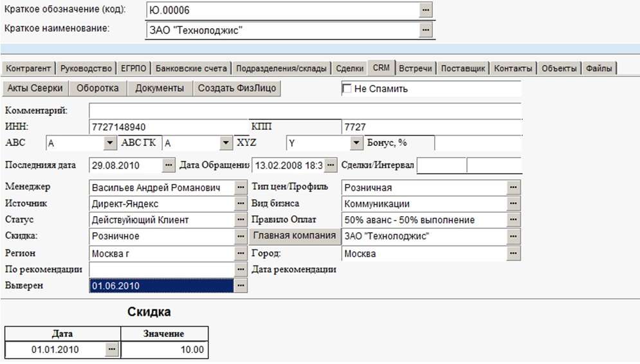Screen dimensions: 640x364
Task: Click the Последняя дата field 29.08.2010
Action: pyautogui.click(x=125, y=165)
